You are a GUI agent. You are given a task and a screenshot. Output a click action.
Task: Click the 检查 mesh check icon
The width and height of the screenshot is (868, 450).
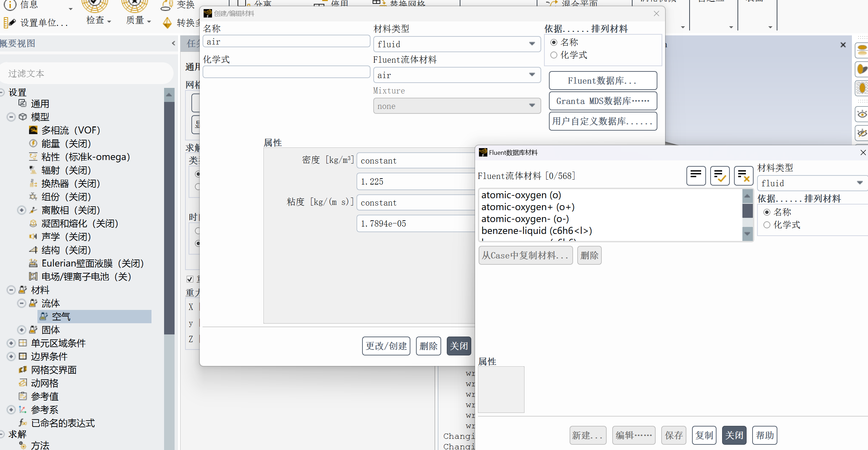94,5
